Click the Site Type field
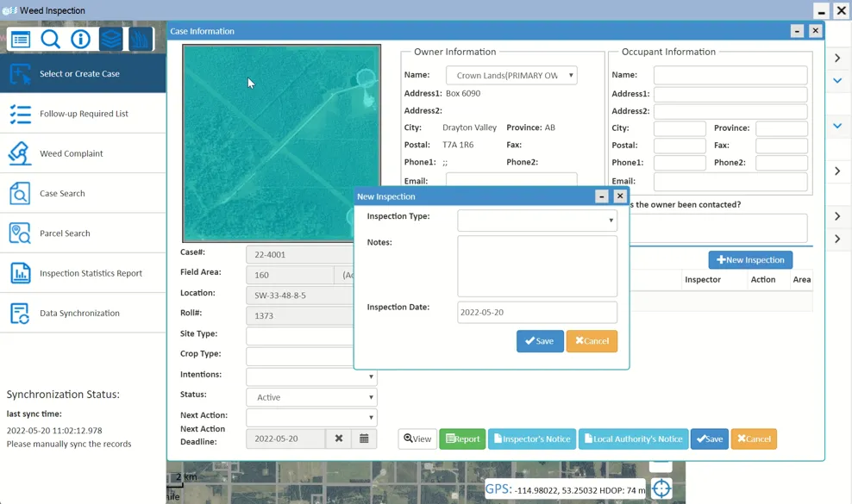 (x=300, y=336)
